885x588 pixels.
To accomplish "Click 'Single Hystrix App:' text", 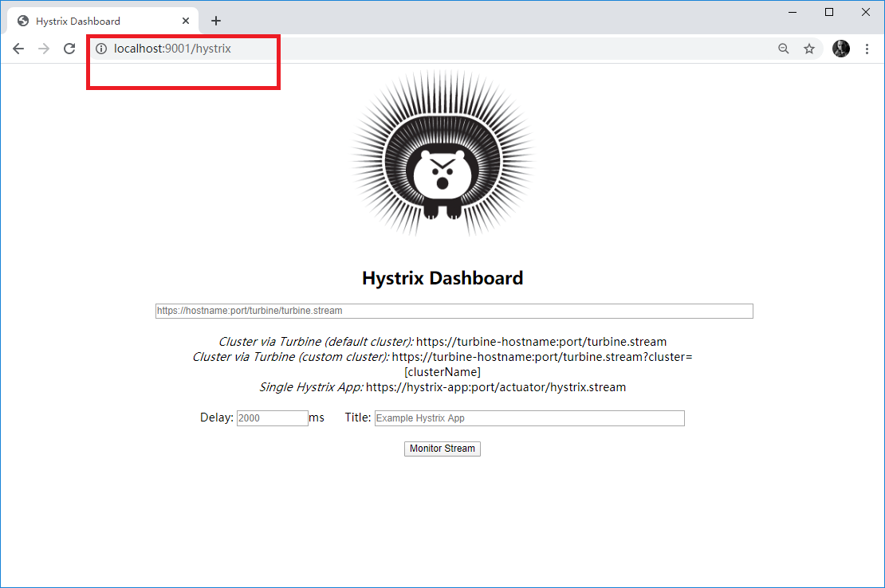I will tap(311, 387).
